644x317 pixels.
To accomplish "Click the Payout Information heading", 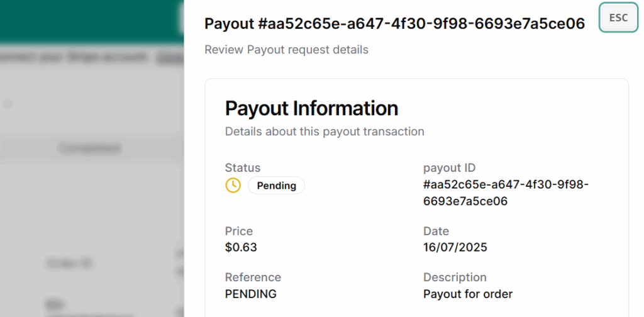I will [x=311, y=108].
